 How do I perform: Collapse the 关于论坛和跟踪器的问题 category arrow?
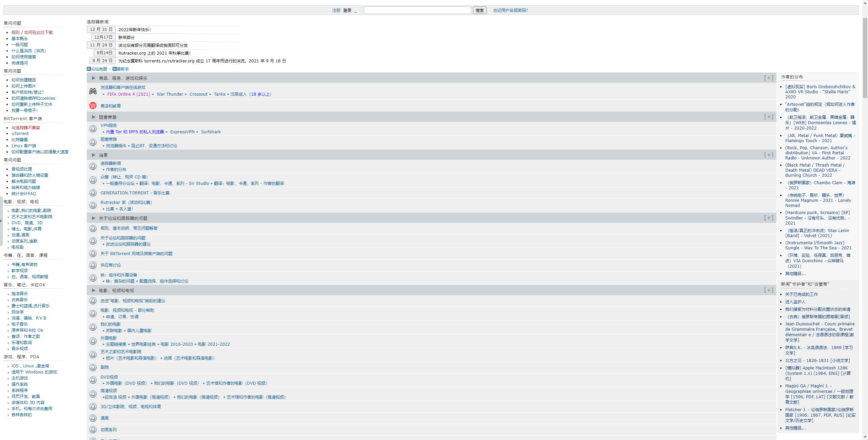click(x=93, y=218)
